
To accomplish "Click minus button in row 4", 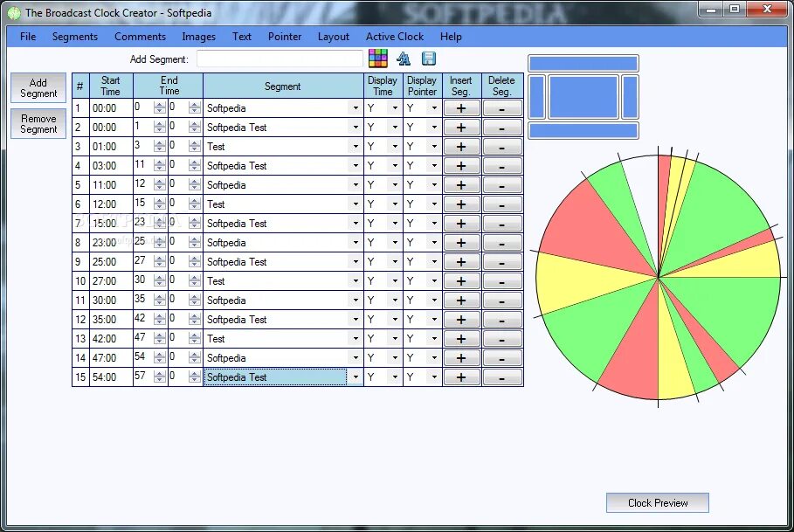I will tap(502, 166).
